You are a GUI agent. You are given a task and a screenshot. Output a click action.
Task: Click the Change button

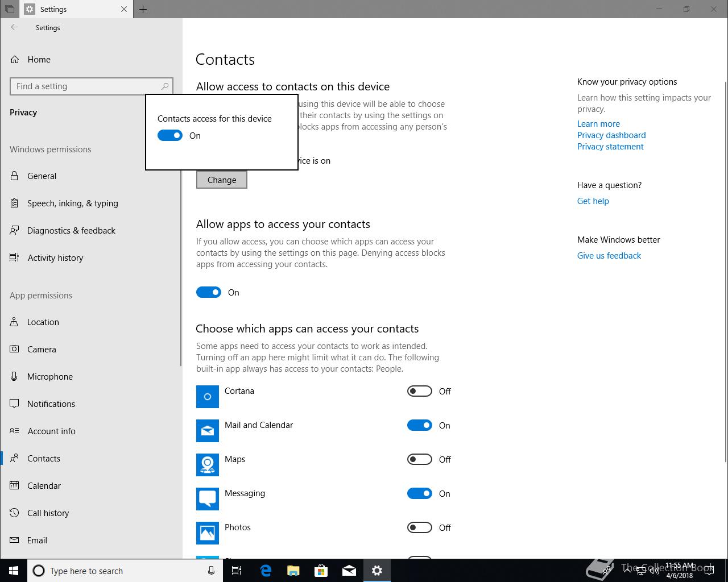coord(222,180)
